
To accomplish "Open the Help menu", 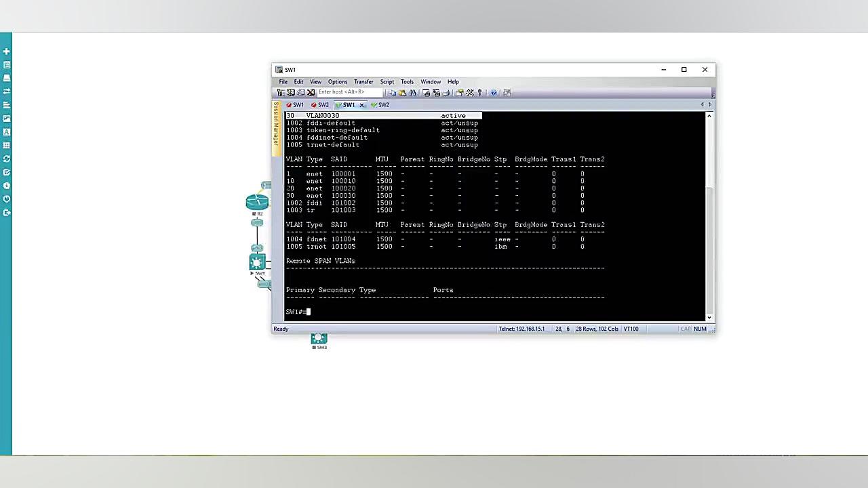I will click(x=453, y=82).
